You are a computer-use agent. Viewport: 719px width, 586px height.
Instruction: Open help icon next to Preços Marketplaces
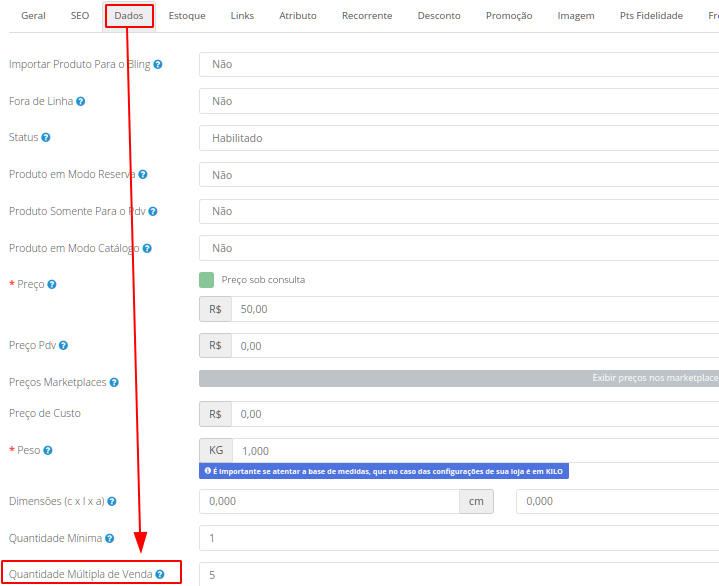coord(114,382)
